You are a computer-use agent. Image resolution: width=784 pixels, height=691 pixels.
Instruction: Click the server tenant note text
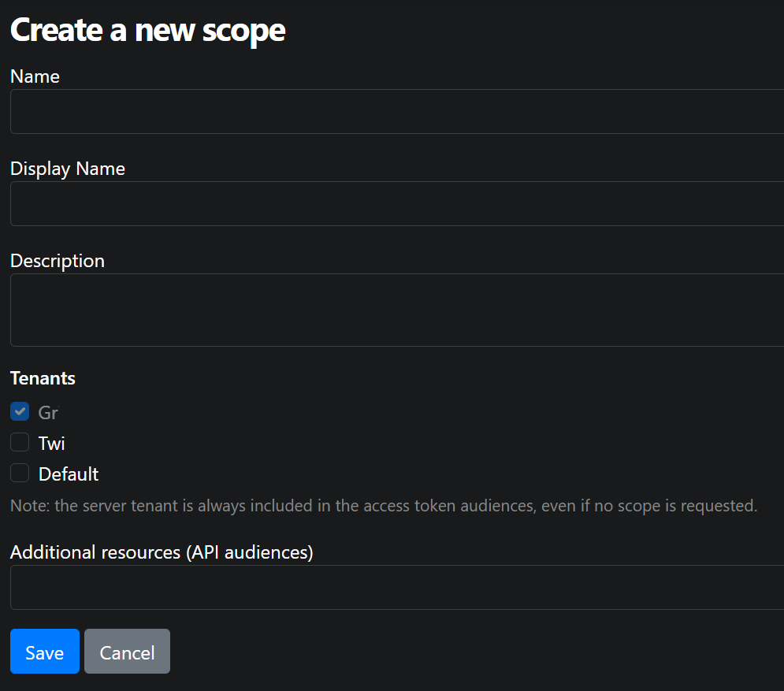pyautogui.click(x=384, y=506)
